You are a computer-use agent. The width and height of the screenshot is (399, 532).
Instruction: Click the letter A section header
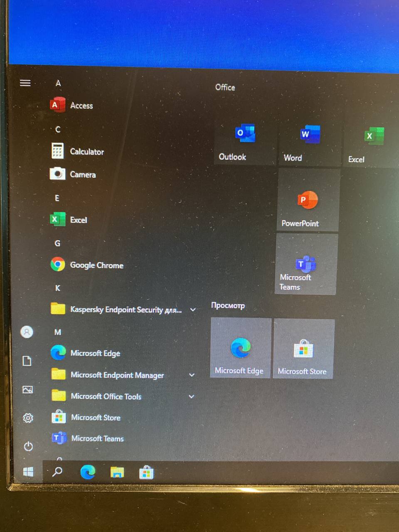(x=58, y=83)
